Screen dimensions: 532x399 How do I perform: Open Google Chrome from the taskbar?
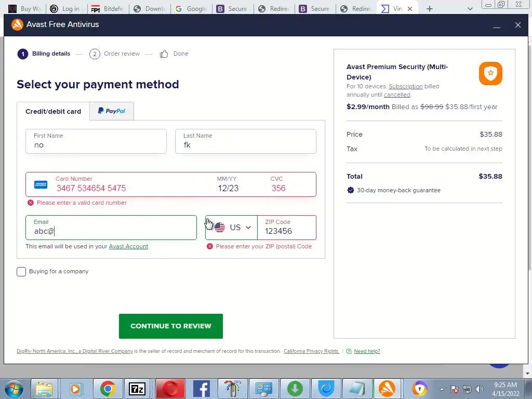pos(108,389)
